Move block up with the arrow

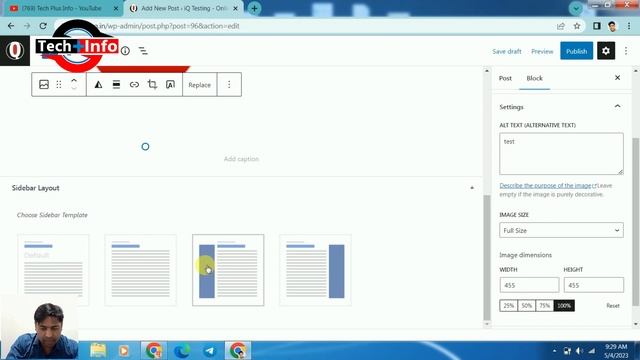[74, 80]
